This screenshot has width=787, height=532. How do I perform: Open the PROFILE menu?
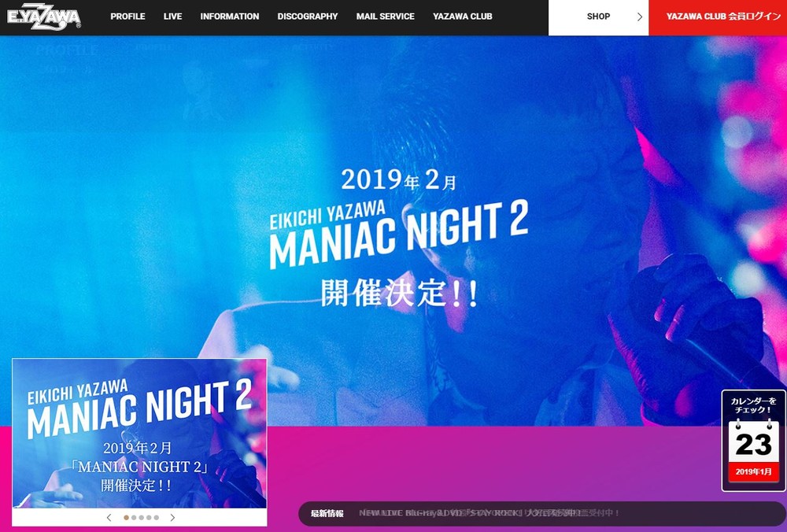point(127,17)
